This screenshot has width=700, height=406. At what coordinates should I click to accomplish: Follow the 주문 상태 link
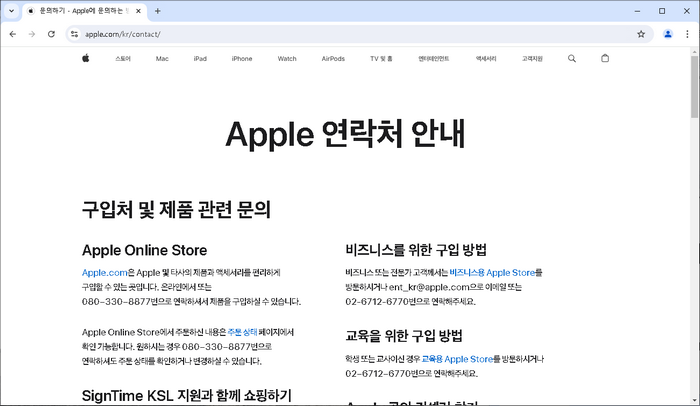tap(242, 332)
